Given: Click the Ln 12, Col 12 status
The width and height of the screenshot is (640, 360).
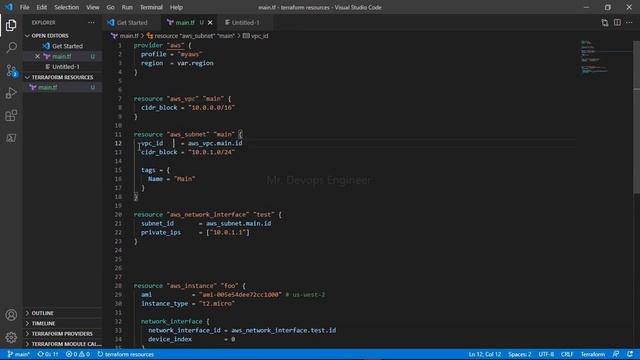Looking at the screenshot, I should (x=484, y=354).
